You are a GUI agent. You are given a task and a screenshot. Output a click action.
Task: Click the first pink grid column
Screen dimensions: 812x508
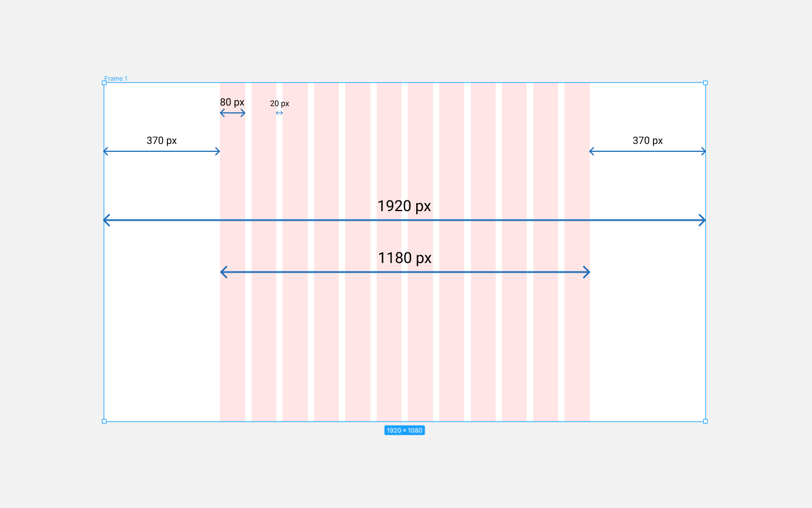point(232,252)
